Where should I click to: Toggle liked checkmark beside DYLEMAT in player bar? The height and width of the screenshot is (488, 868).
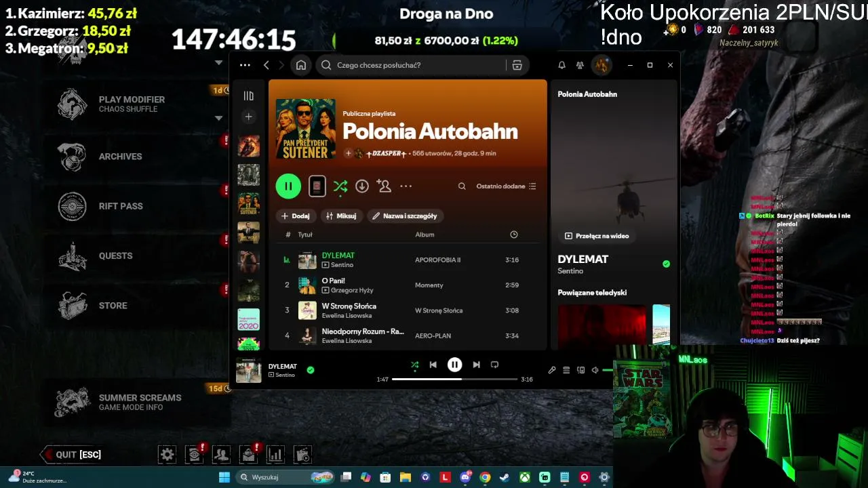pyautogui.click(x=311, y=370)
